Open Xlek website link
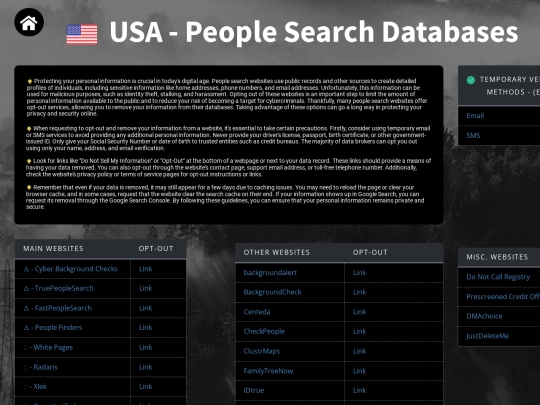The height and width of the screenshot is (405, 540). click(40, 386)
